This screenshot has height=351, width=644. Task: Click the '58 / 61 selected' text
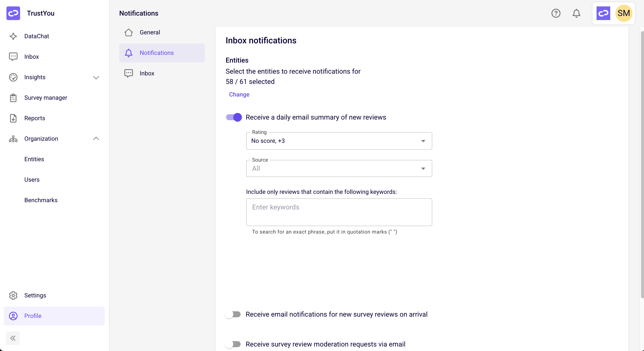[x=250, y=82]
